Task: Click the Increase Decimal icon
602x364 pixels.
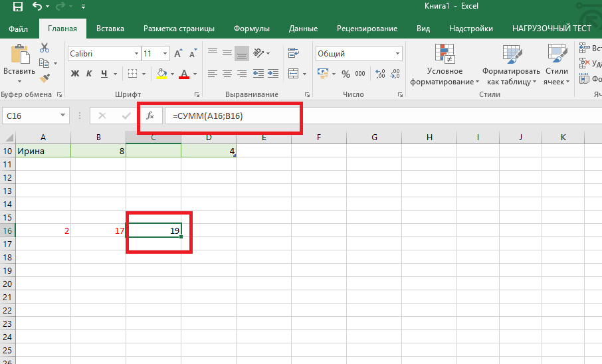Action: pos(379,74)
